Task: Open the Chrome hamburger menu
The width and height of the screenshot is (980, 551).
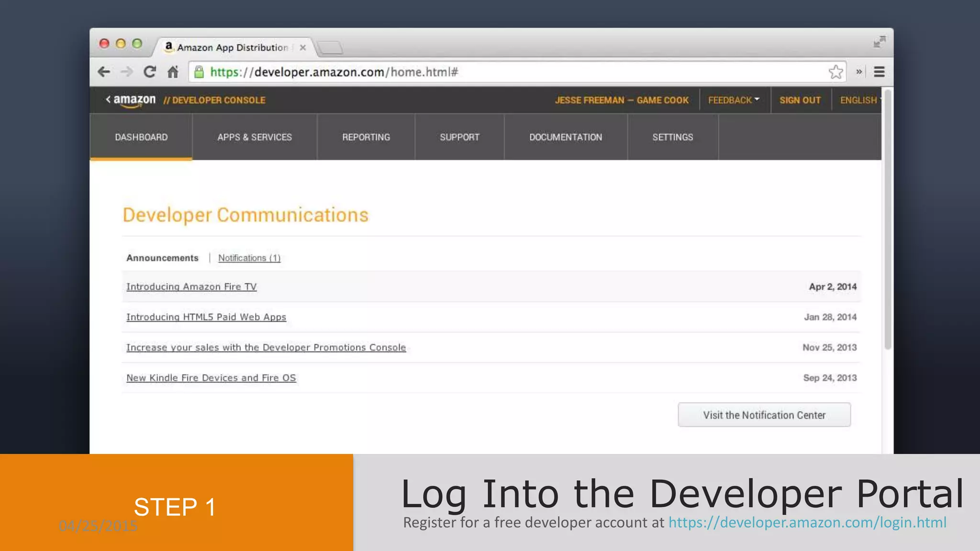Action: (879, 72)
